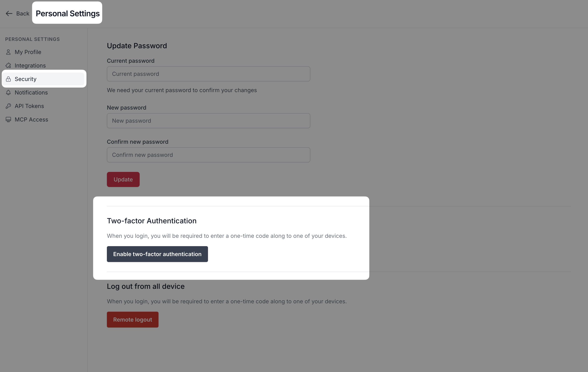Focus the Current password field
588x372 pixels.
point(208,74)
